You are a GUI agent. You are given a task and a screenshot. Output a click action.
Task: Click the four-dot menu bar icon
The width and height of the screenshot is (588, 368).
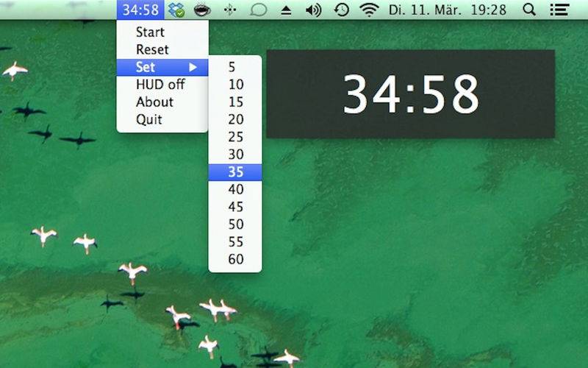(230, 10)
